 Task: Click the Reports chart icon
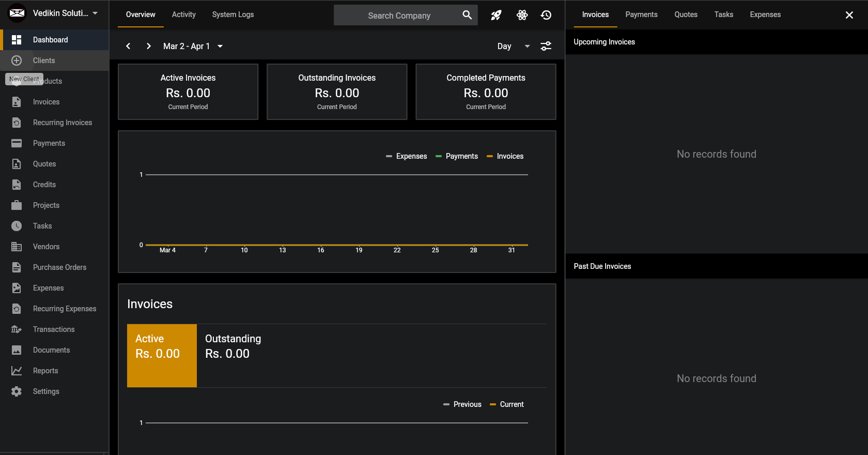click(17, 371)
